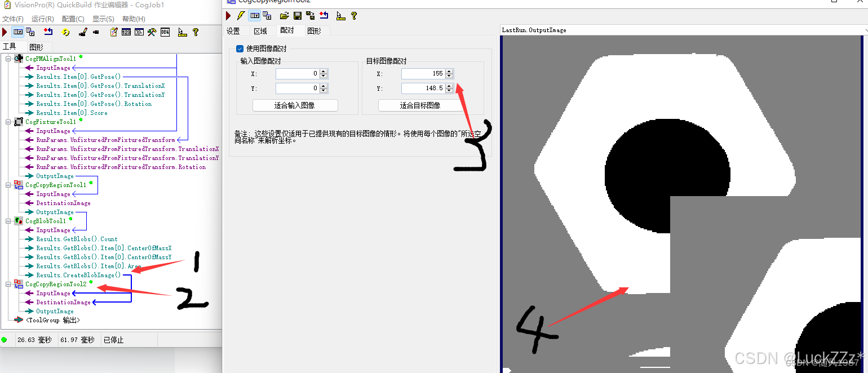Collapse the CogPMAlignTool1 tree node
868x373 pixels.
(x=8, y=59)
